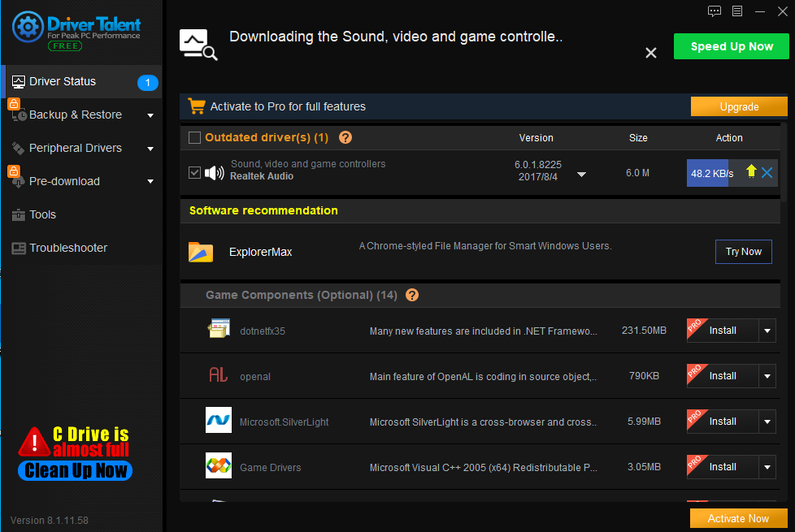Screen dimensions: 795x532
Task: Click the yellow arrow priority download icon
Action: (x=751, y=172)
